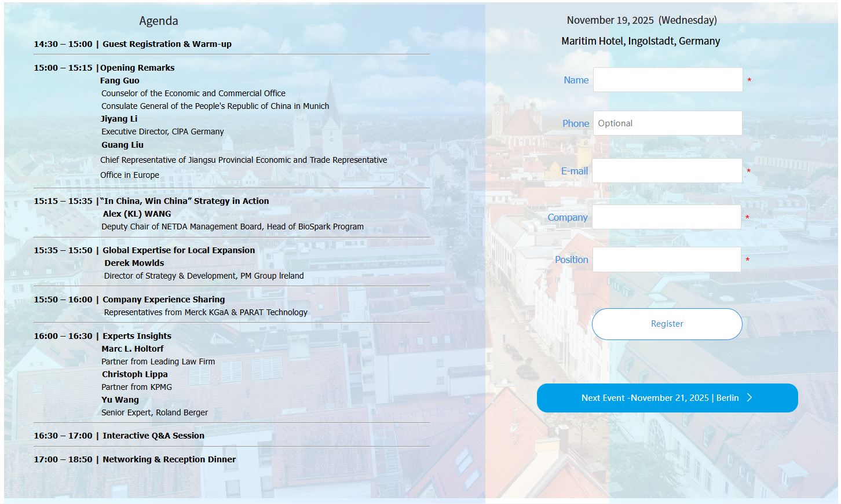The image size is (841, 504).
Task: Click 'Executive Director, CIPA Germany' text
Action: 163,132
